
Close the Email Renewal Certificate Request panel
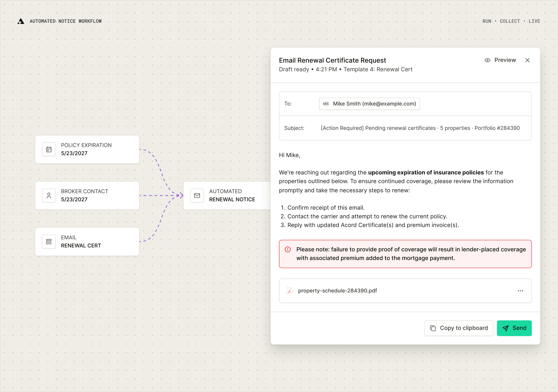527,60
